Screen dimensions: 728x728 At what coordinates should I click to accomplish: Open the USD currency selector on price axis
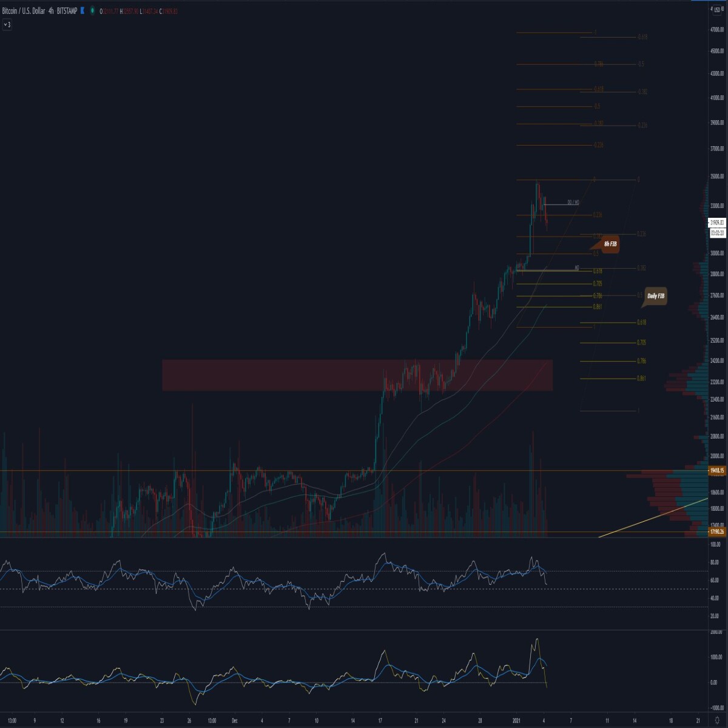point(718,10)
